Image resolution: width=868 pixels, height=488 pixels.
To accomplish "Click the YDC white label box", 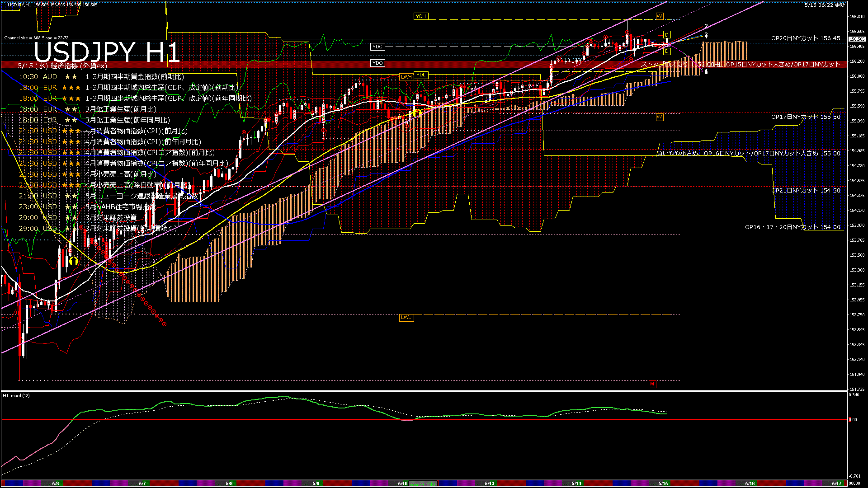I will click(x=377, y=47).
